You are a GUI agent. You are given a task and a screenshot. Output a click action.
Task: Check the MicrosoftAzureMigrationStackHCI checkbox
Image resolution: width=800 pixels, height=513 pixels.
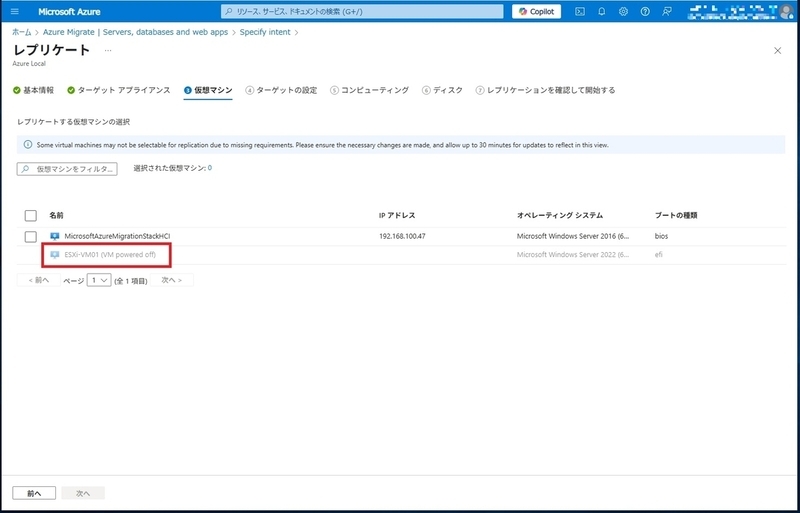[31, 236]
